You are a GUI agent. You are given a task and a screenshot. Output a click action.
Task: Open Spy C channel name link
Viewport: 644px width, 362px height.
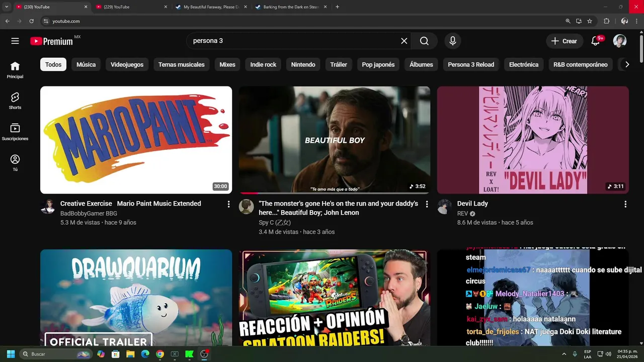(275, 223)
